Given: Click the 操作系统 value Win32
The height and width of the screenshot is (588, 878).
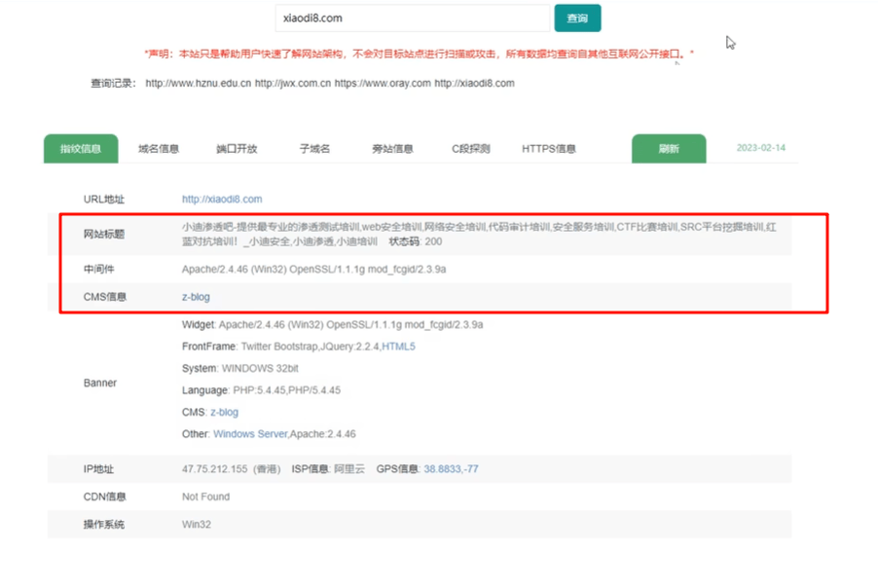Looking at the screenshot, I should click(x=197, y=525).
